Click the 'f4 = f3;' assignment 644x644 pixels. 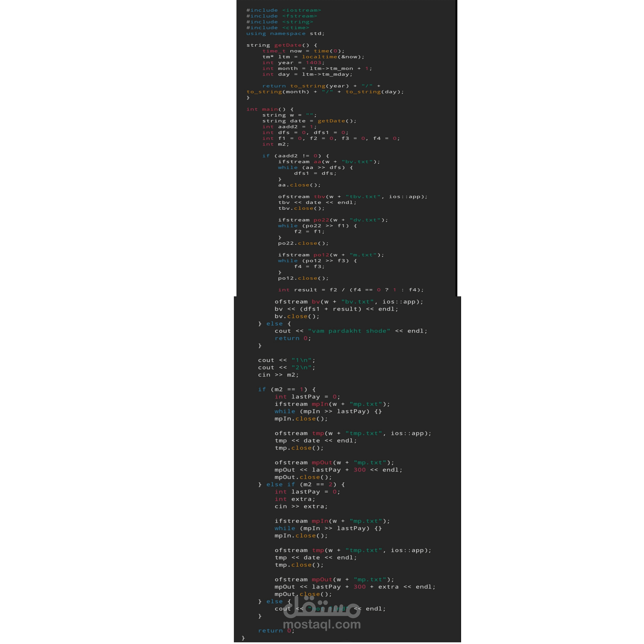(309, 267)
